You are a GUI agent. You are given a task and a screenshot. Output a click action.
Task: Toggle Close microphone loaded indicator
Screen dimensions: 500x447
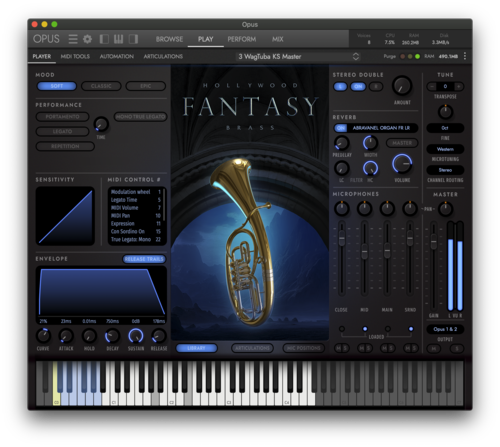(342, 329)
